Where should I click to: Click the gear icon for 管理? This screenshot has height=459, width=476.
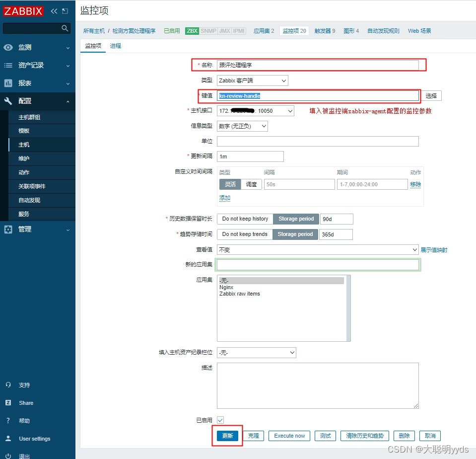coord(8,229)
